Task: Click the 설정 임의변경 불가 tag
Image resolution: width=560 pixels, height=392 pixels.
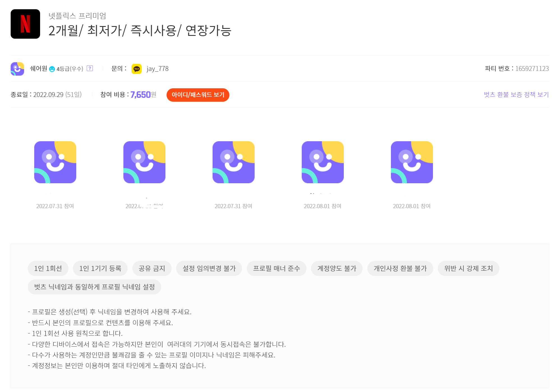Action: point(209,268)
